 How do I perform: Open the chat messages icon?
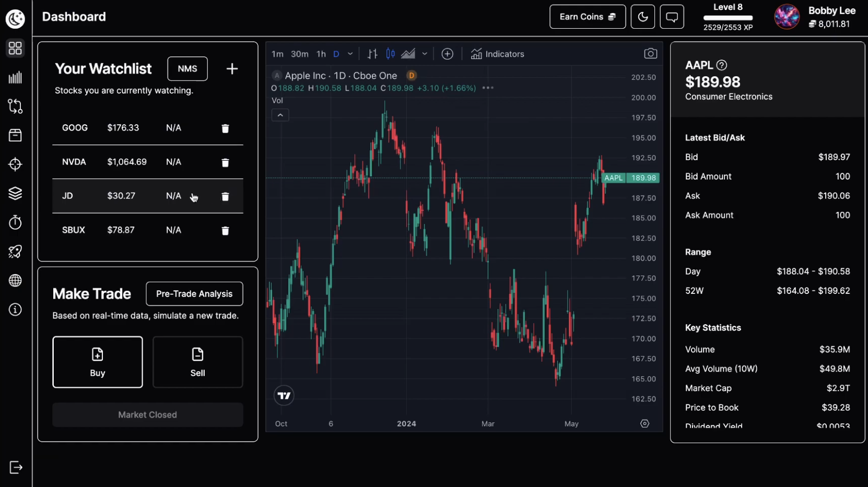pyautogui.click(x=672, y=17)
